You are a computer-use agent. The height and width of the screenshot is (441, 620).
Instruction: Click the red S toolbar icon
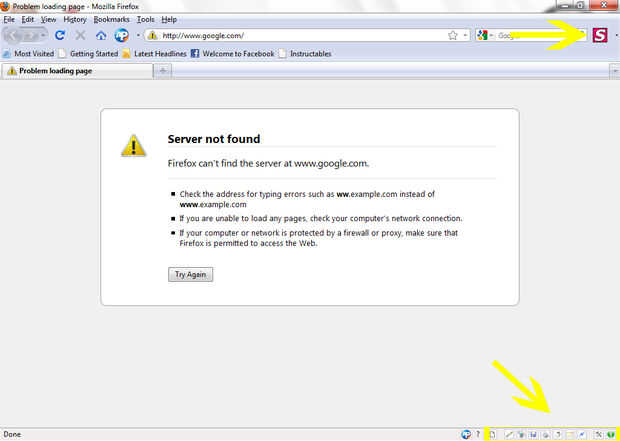(x=600, y=35)
